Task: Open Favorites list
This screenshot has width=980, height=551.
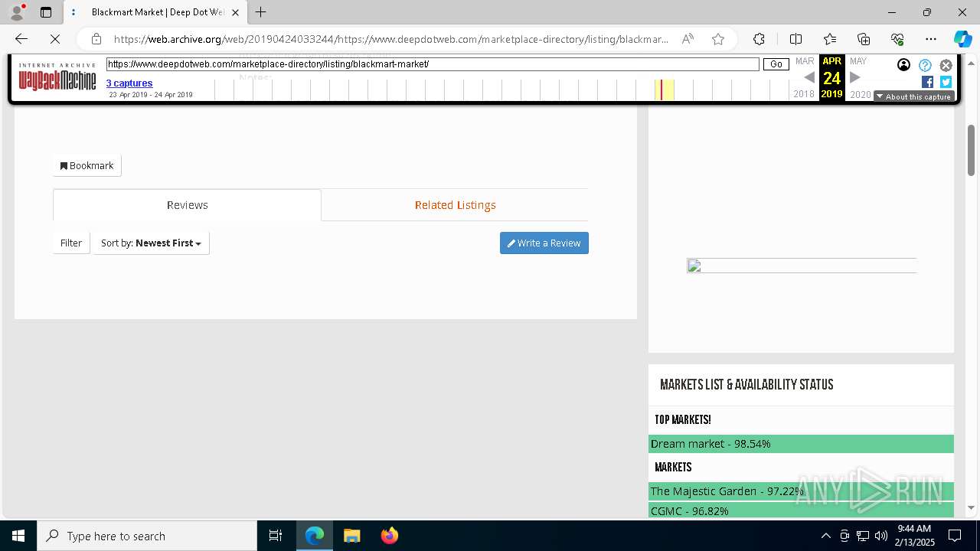Action: 830,39
